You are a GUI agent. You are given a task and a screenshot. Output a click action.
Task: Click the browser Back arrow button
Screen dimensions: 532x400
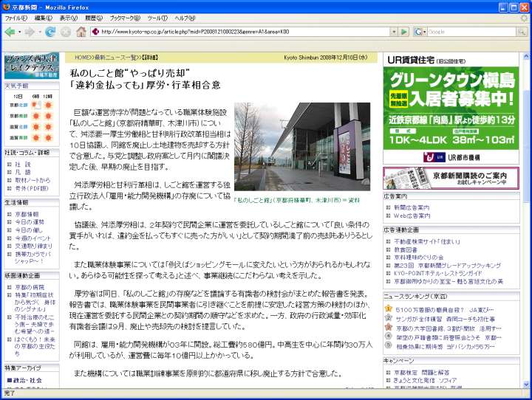tap(10, 32)
